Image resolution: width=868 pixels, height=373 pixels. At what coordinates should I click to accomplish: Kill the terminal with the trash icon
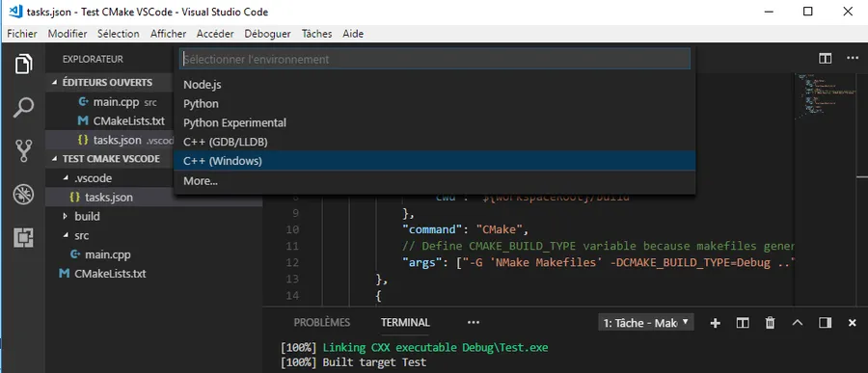770,323
